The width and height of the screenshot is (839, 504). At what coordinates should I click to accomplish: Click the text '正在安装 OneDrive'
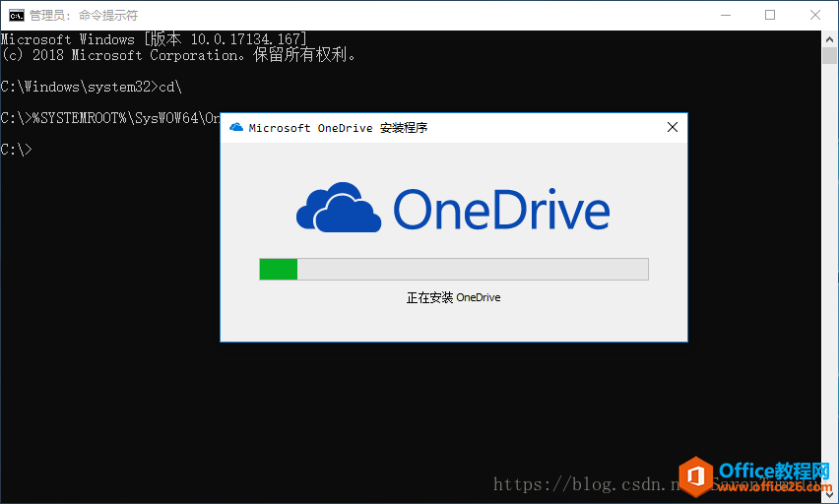[454, 297]
